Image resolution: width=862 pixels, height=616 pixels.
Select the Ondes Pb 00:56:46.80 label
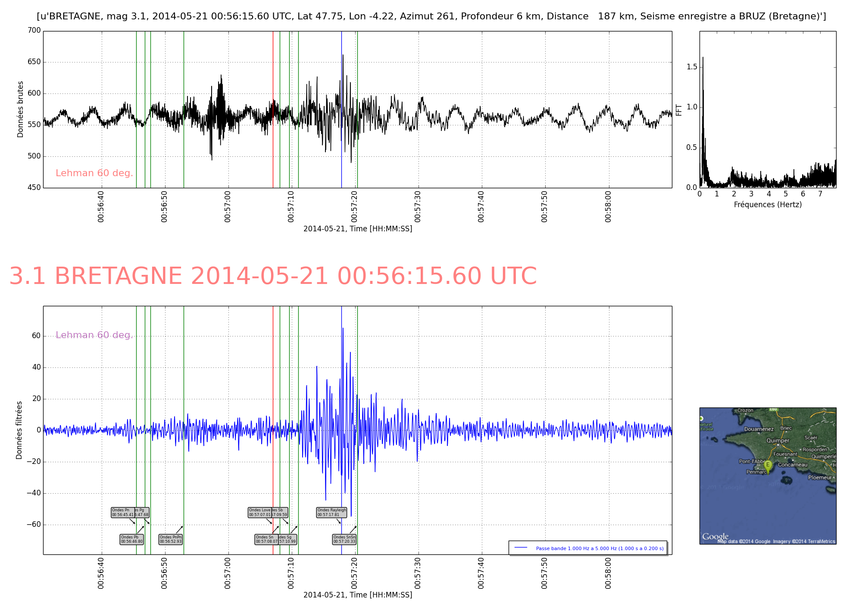click(131, 539)
